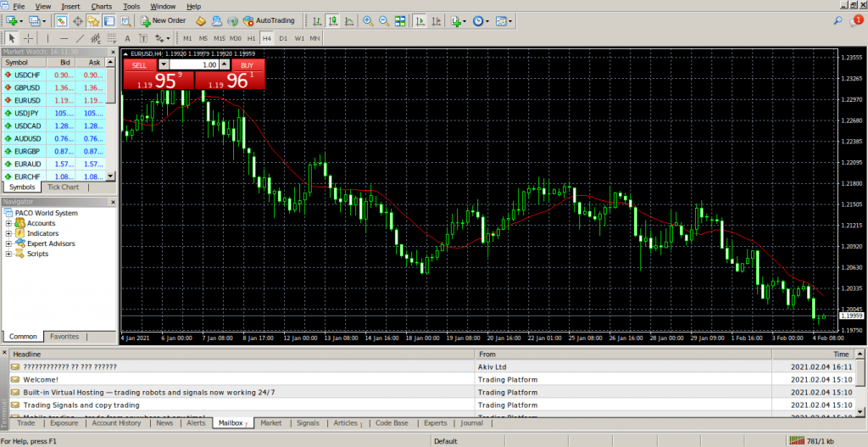This screenshot has height=447, width=868.
Task: Click the Zoom Out magnifier icon
Action: 383,20
